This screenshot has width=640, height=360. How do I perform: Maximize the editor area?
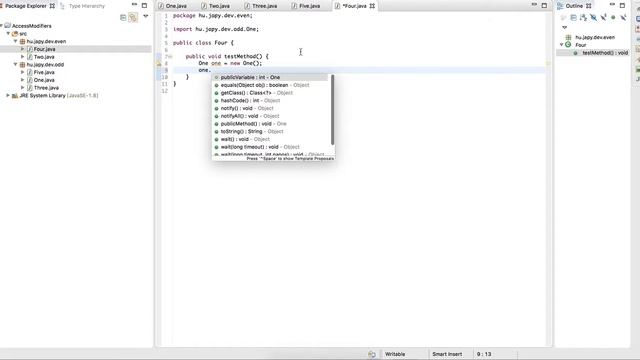point(544,6)
